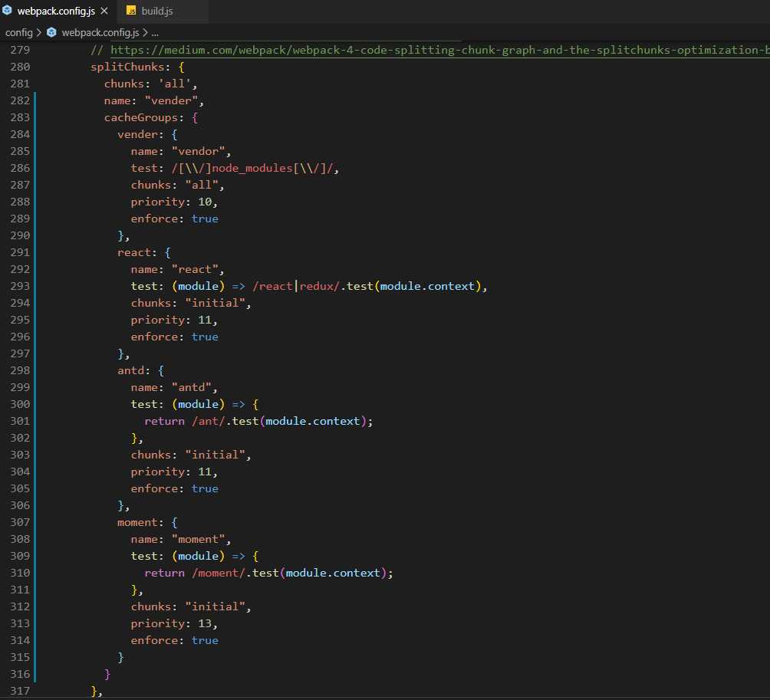Click "moment" string on line 308

pos(199,540)
